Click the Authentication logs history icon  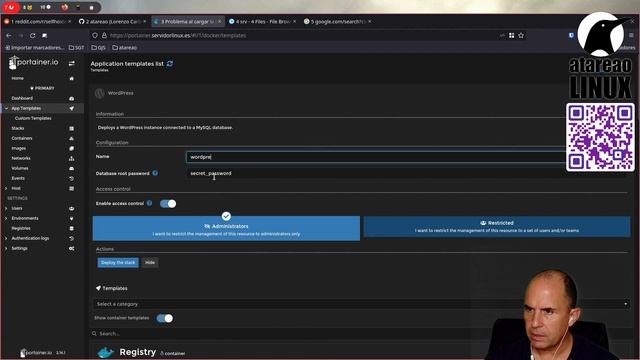coord(71,238)
